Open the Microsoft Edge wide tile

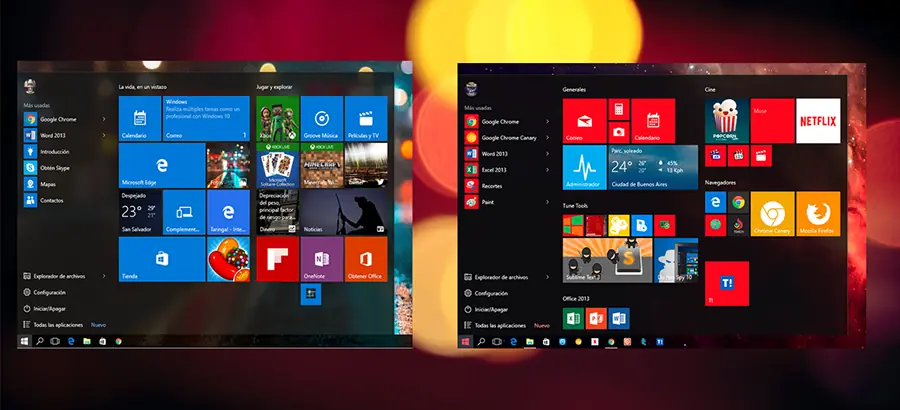[x=162, y=165]
